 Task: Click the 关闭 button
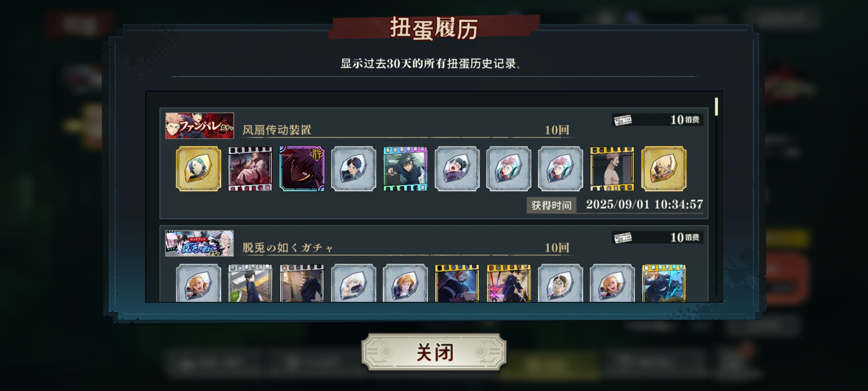click(434, 352)
